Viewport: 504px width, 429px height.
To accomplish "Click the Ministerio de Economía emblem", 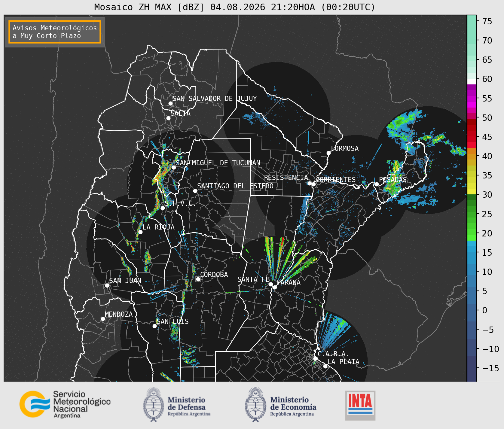I will [256, 404].
